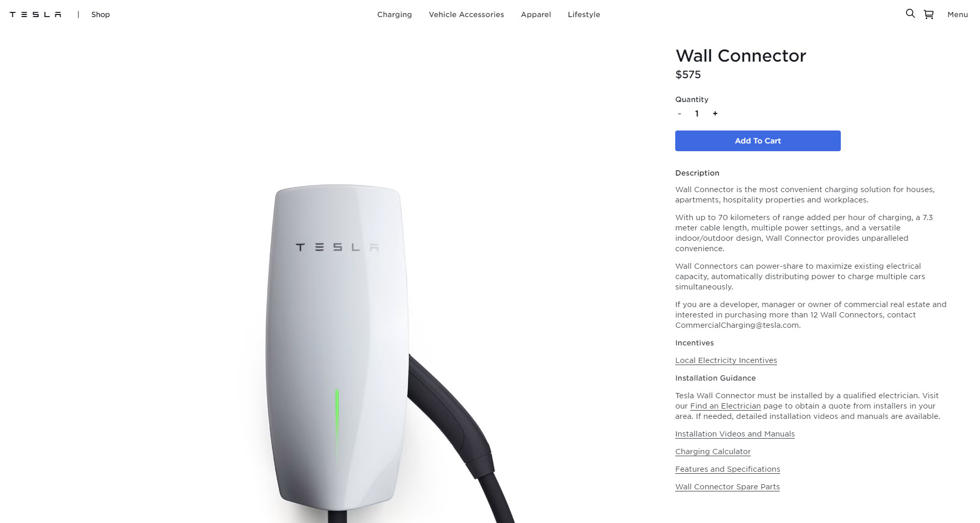Open the Vehicle Accessories category
Image resolution: width=980 pixels, height=523 pixels.
466,14
